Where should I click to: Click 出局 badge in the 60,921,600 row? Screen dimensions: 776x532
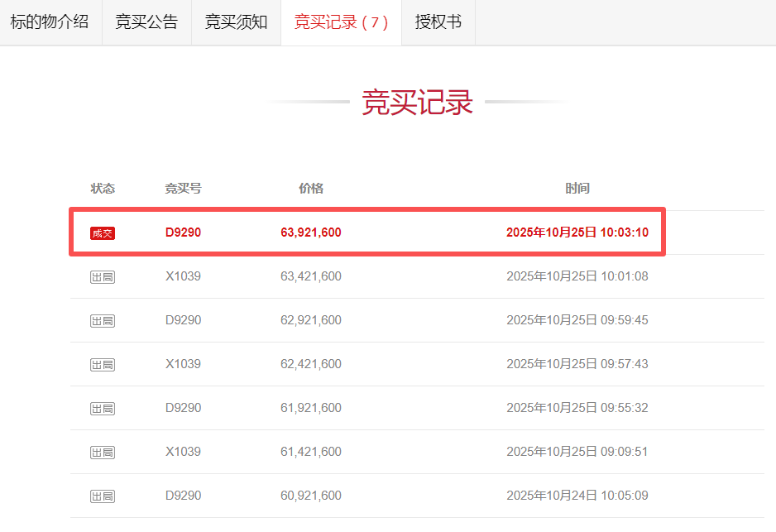[x=103, y=496]
